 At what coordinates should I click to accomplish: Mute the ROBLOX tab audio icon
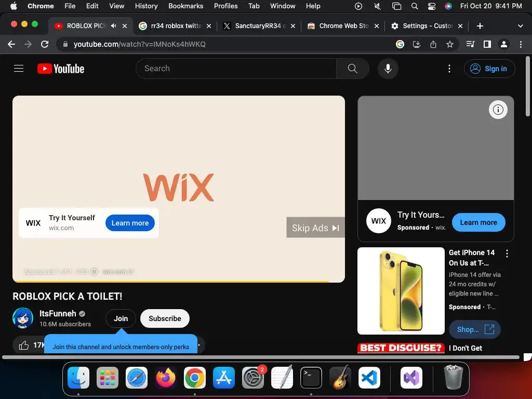click(x=114, y=26)
